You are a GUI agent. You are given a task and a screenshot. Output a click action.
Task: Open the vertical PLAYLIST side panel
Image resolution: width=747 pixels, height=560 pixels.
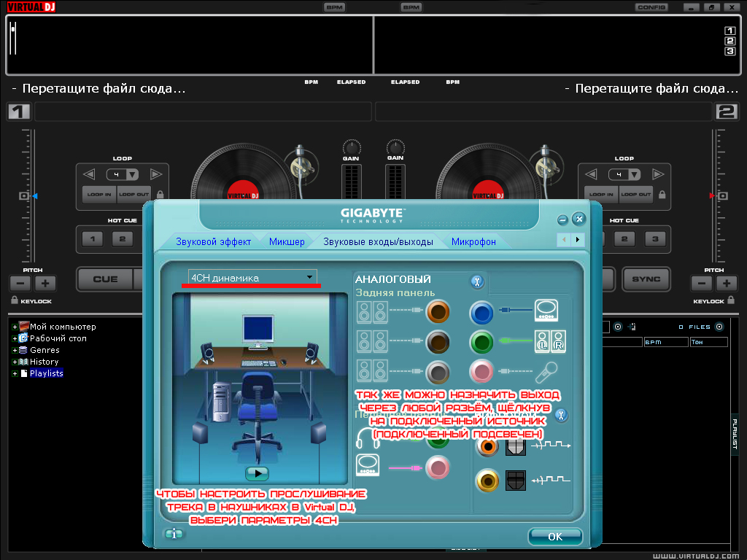[734, 434]
